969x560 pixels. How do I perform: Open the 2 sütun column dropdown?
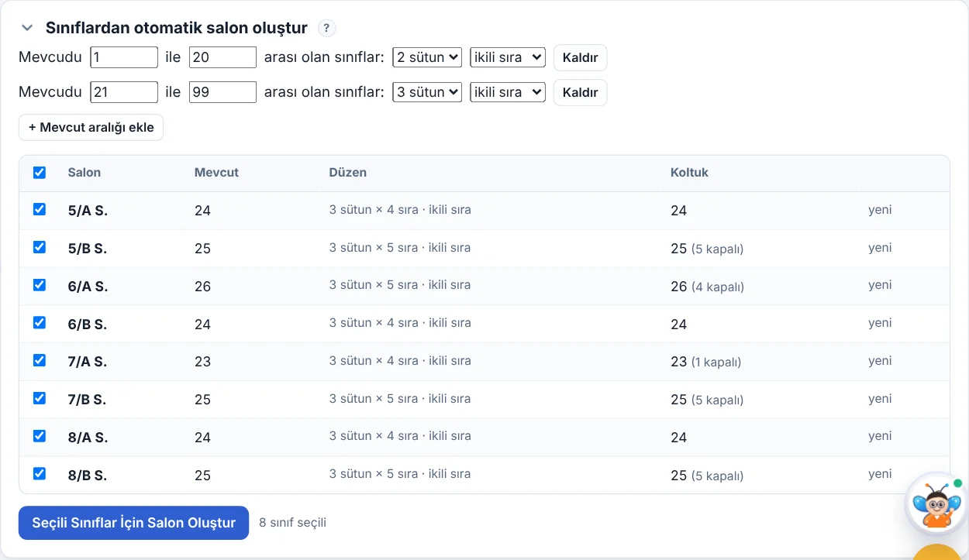pyautogui.click(x=427, y=57)
